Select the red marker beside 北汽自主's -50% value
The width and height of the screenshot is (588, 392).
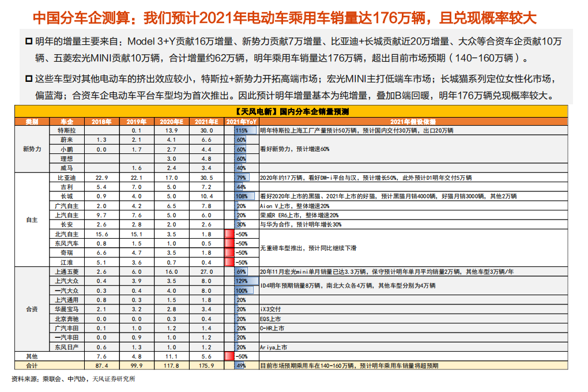[x=229, y=233]
